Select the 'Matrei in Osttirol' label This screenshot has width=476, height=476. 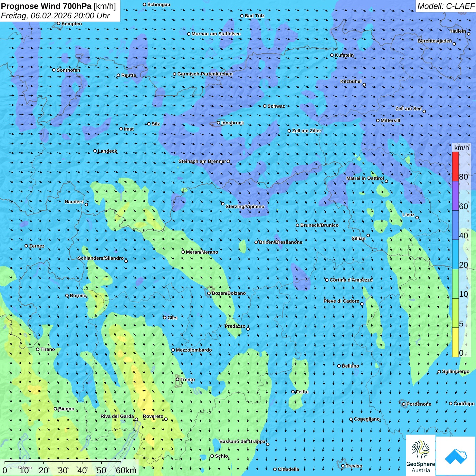coord(365,178)
